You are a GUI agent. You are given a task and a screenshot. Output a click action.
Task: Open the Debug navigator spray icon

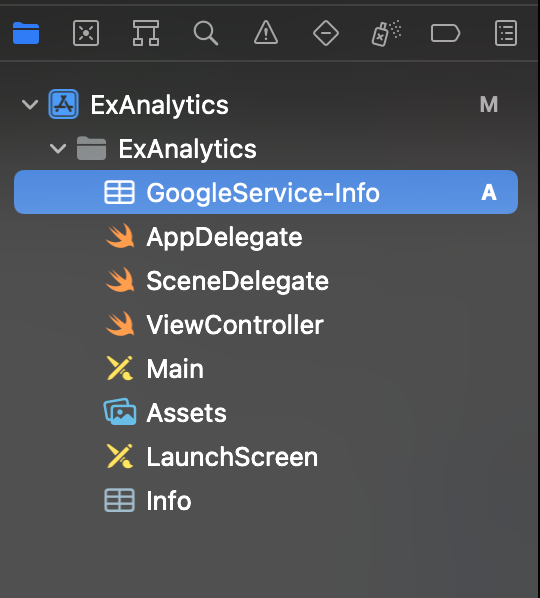386,33
